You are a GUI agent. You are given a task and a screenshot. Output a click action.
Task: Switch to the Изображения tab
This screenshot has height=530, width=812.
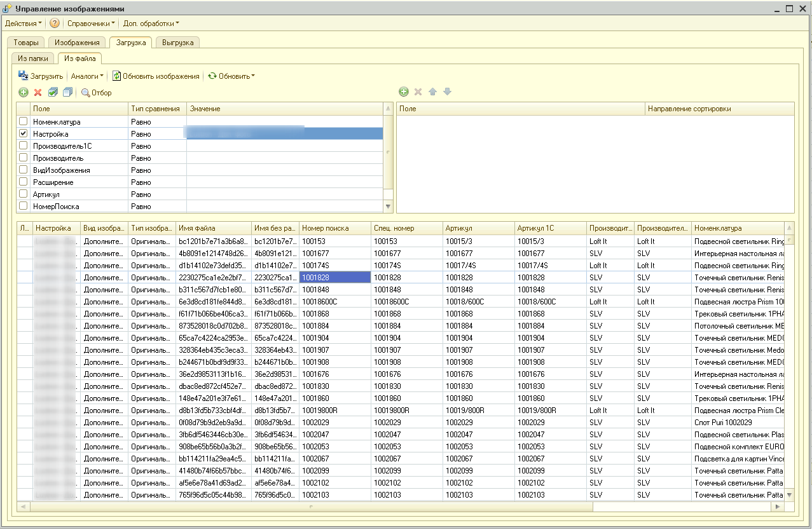click(x=77, y=43)
